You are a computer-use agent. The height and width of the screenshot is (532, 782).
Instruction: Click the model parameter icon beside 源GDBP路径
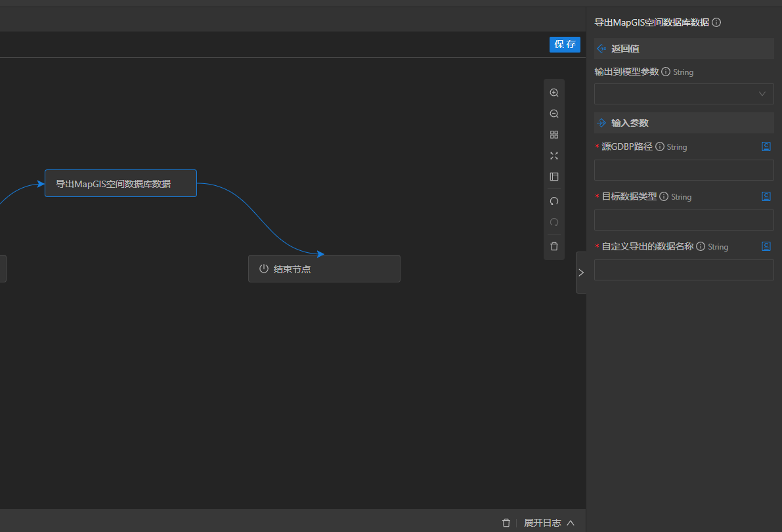click(x=766, y=146)
